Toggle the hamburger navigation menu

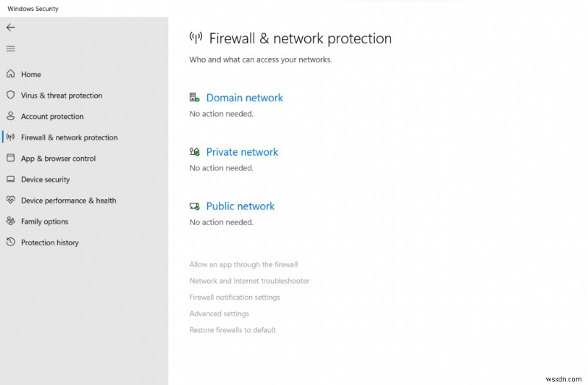[x=10, y=48]
